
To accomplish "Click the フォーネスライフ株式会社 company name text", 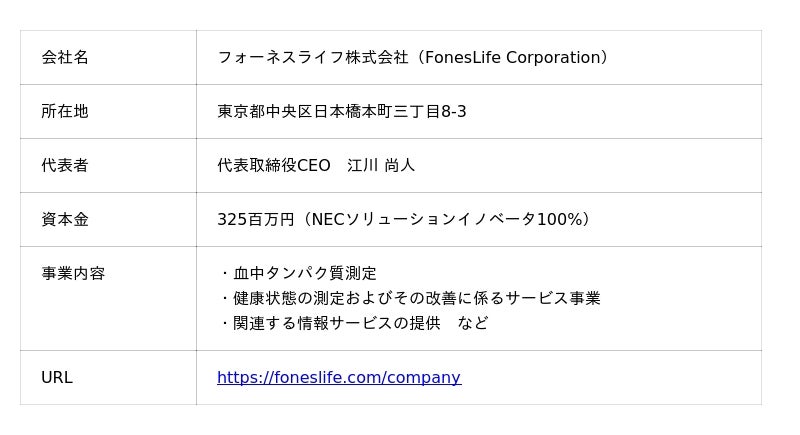I will (312, 58).
